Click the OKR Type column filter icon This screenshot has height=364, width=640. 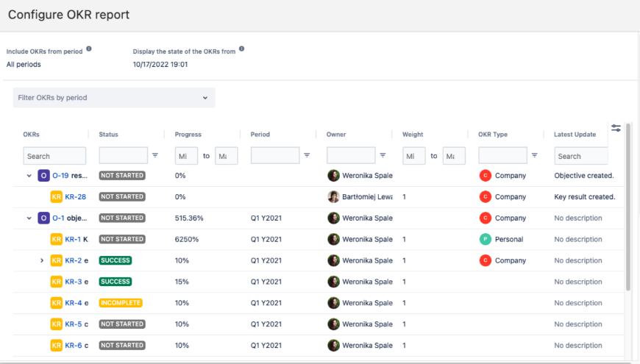click(535, 156)
